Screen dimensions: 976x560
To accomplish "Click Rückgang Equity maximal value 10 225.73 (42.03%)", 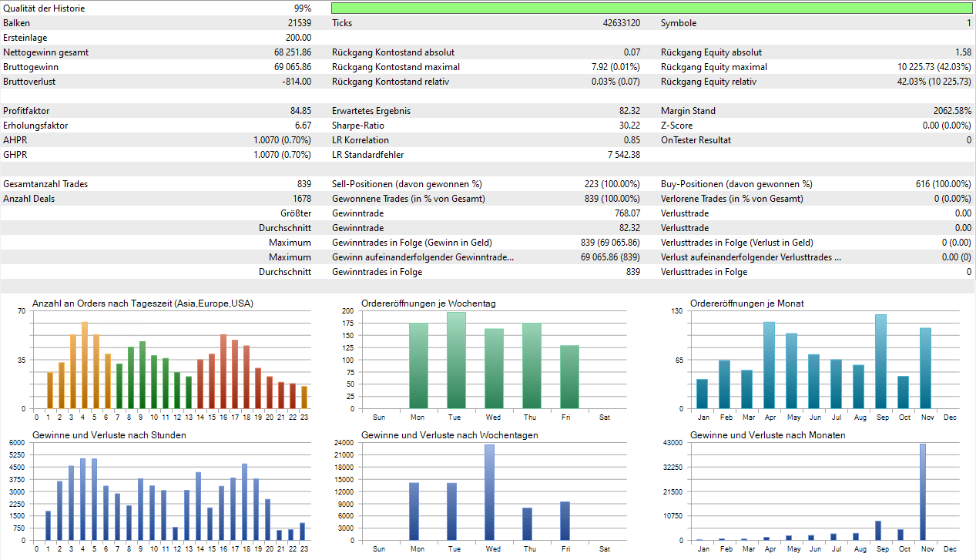I will point(934,67).
